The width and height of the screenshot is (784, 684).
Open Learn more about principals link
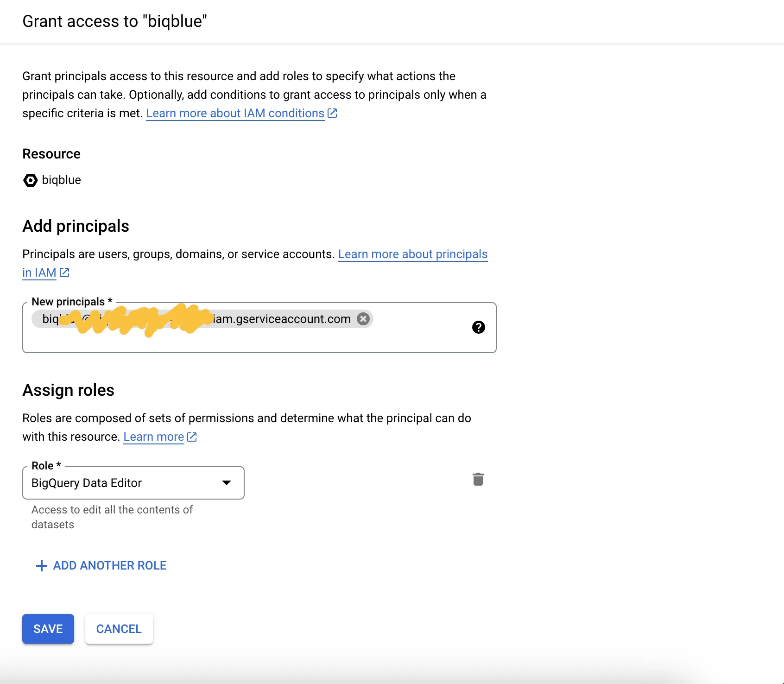(413, 254)
